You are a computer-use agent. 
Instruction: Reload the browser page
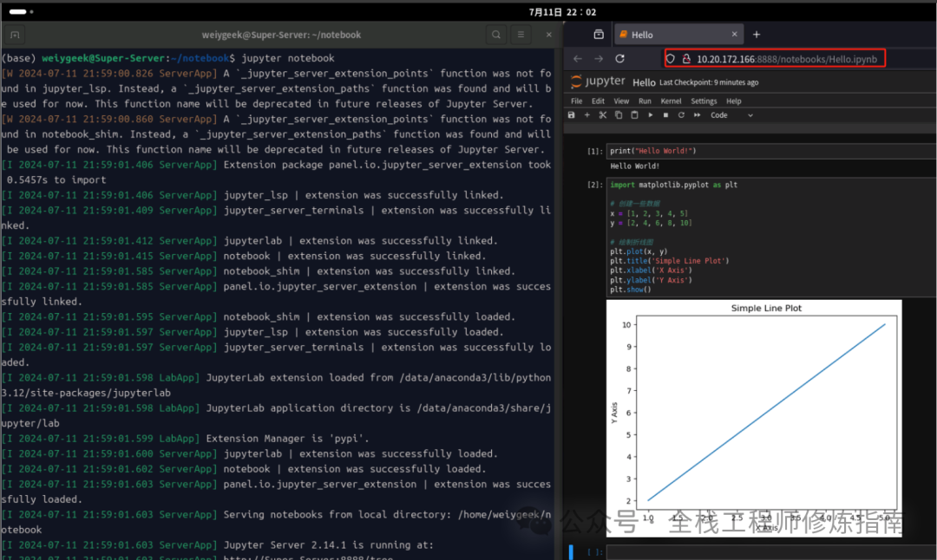tap(619, 58)
